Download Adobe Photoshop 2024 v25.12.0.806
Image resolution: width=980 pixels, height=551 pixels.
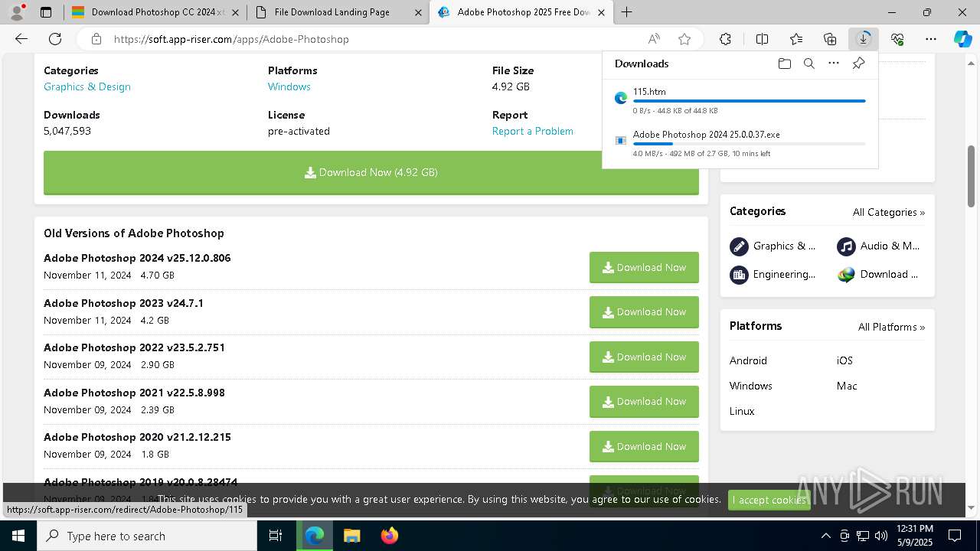[x=644, y=267]
